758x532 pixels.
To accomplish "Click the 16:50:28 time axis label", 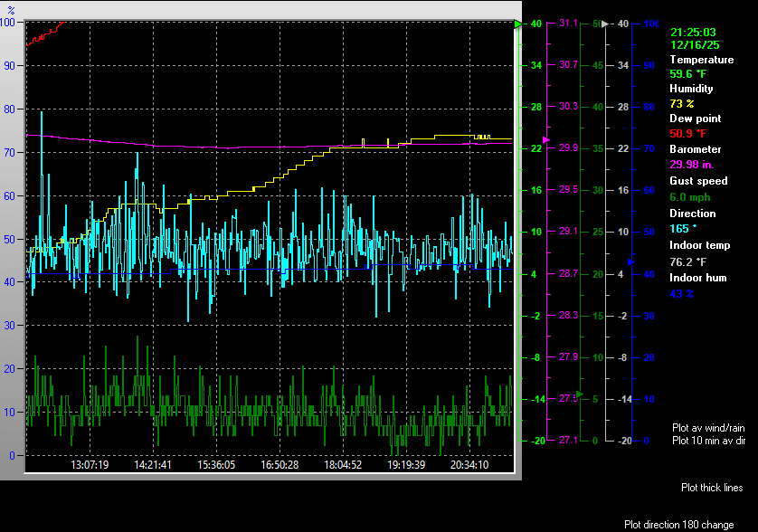I will 280,464.
